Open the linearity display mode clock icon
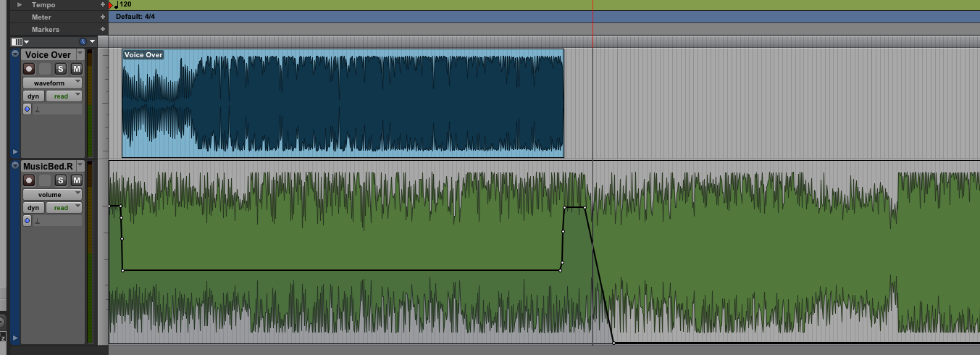This screenshot has height=355, width=980. tap(83, 42)
